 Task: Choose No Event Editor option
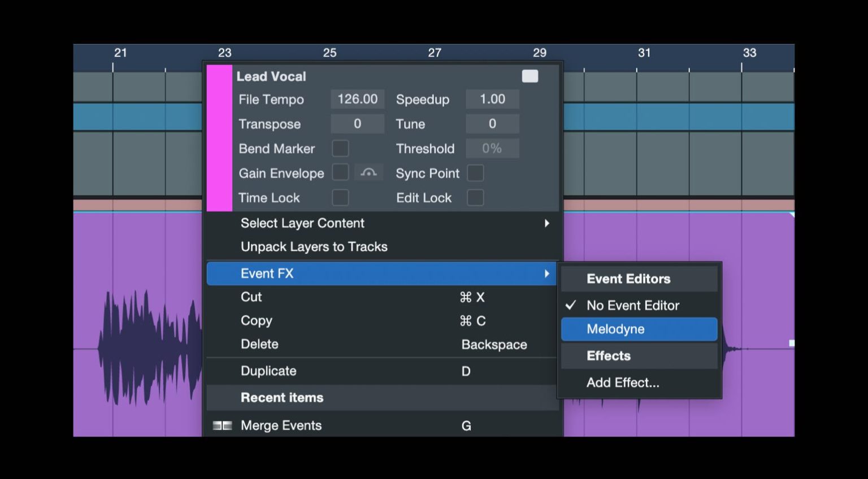pyautogui.click(x=633, y=305)
